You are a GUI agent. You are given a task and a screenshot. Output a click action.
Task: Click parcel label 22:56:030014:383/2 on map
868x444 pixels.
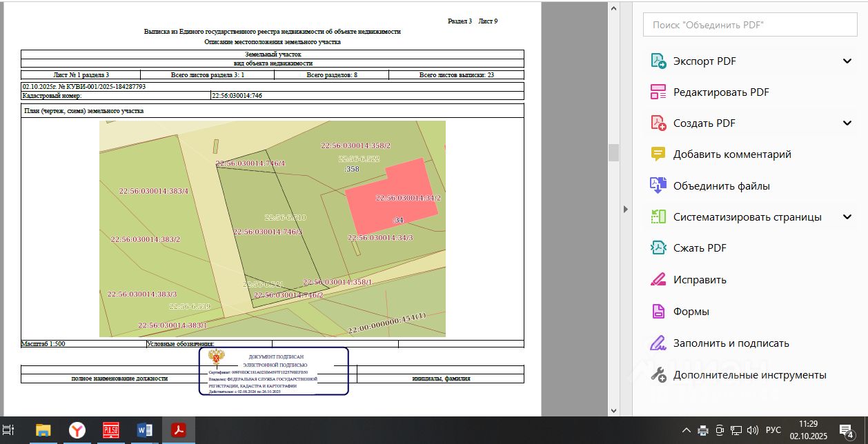(146, 239)
